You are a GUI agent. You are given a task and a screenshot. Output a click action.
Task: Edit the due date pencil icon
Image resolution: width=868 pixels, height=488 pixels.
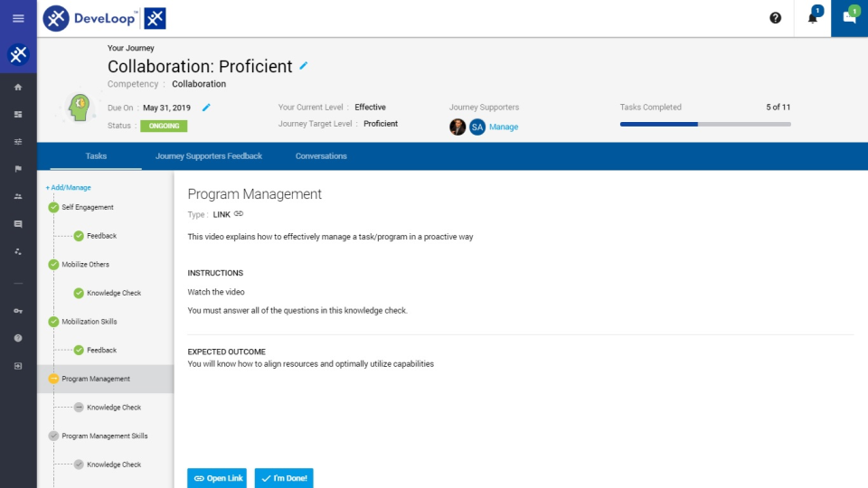206,108
